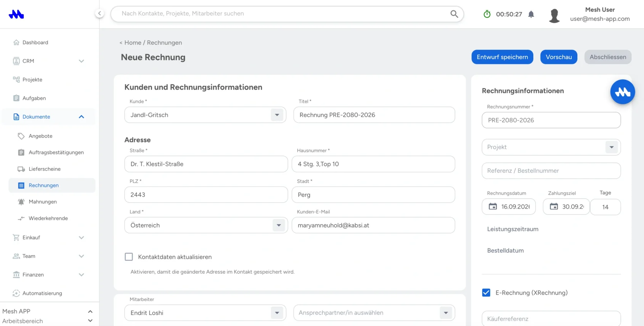
Task: Collapse the sidebar with the arrow button
Action: click(x=99, y=13)
